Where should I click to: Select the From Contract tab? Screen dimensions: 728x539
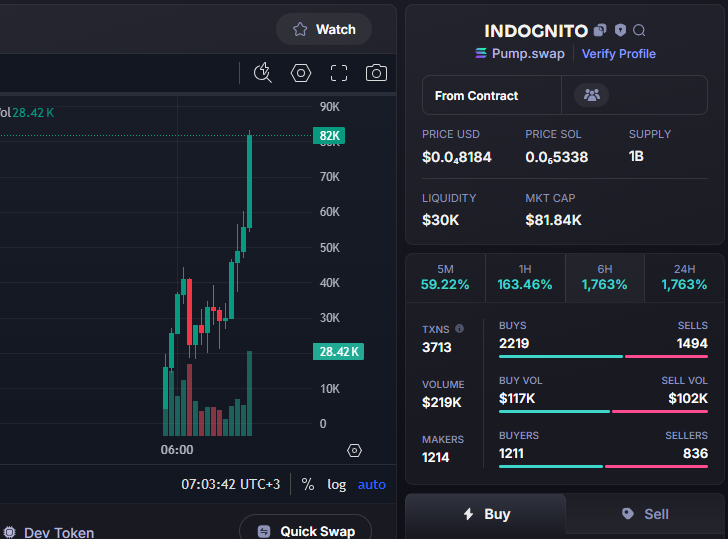[x=491, y=95]
